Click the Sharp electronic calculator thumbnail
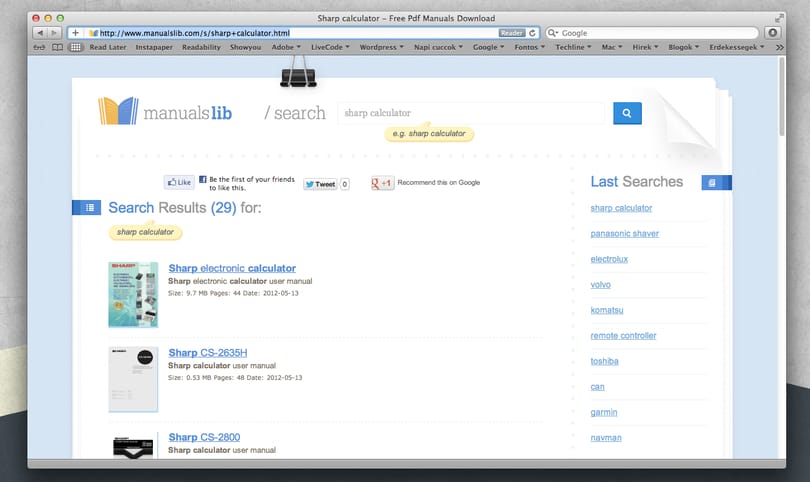 coord(133,294)
